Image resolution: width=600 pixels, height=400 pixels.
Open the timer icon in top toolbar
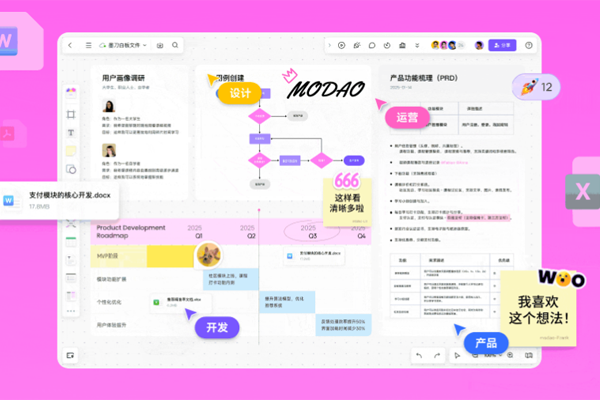coord(387,45)
